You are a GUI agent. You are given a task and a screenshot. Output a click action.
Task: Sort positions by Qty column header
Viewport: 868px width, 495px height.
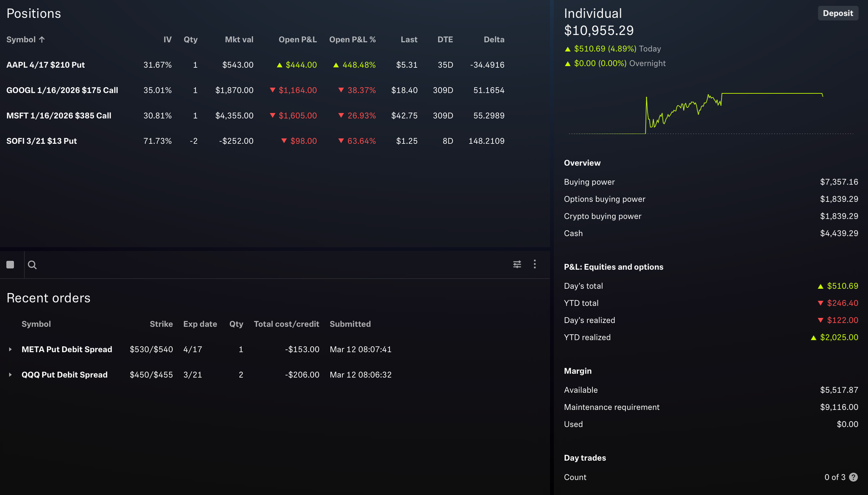coord(191,40)
